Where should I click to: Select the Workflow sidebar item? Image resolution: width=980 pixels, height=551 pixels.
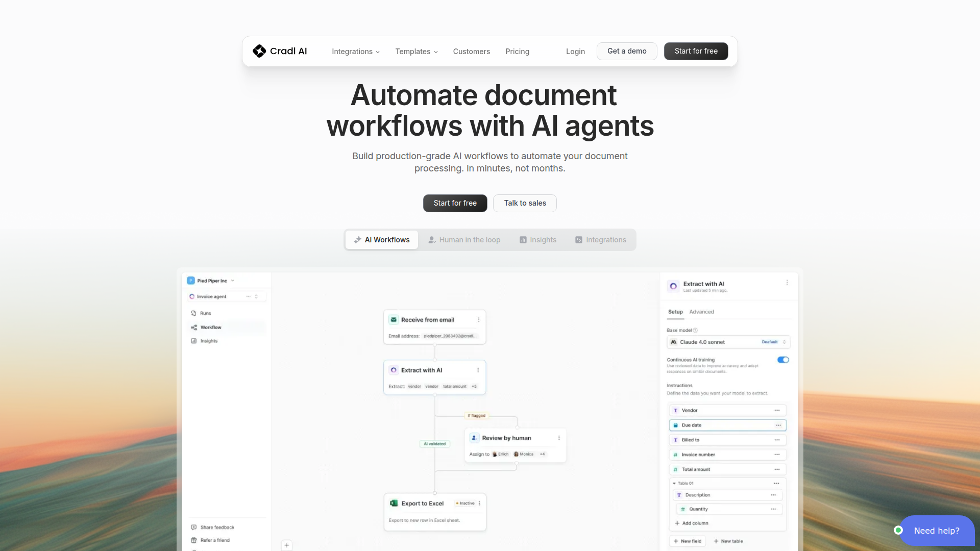[x=210, y=328]
